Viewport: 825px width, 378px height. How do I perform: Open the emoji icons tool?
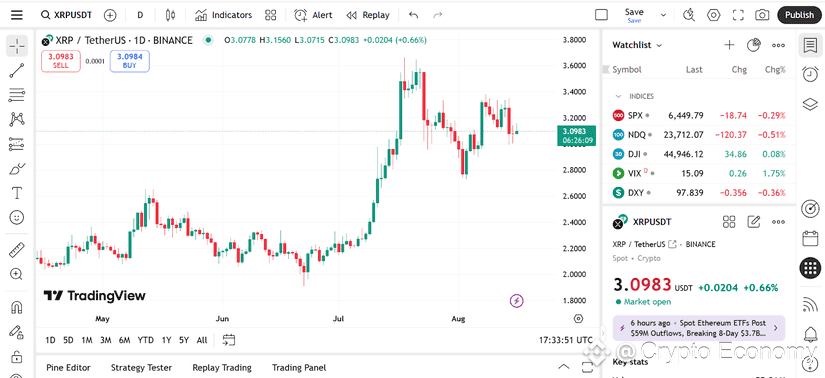[17, 217]
